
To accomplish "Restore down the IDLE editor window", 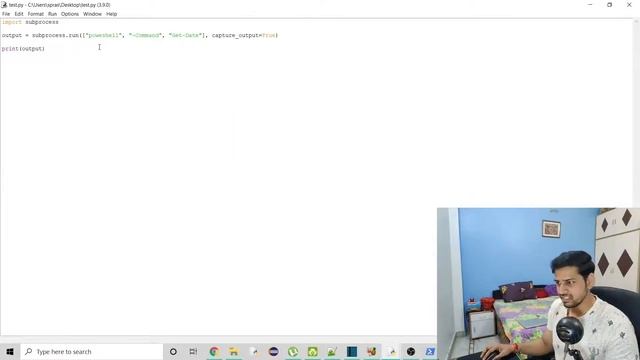I will [609, 5].
